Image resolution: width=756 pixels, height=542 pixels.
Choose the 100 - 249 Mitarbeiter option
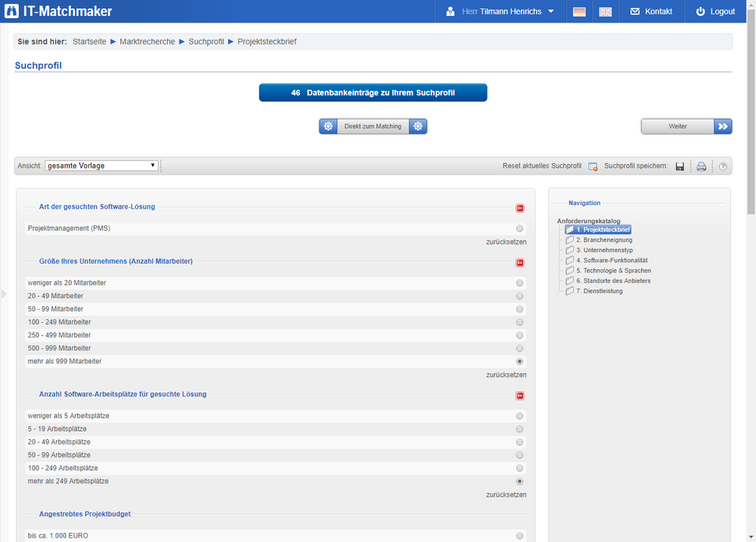(x=519, y=322)
